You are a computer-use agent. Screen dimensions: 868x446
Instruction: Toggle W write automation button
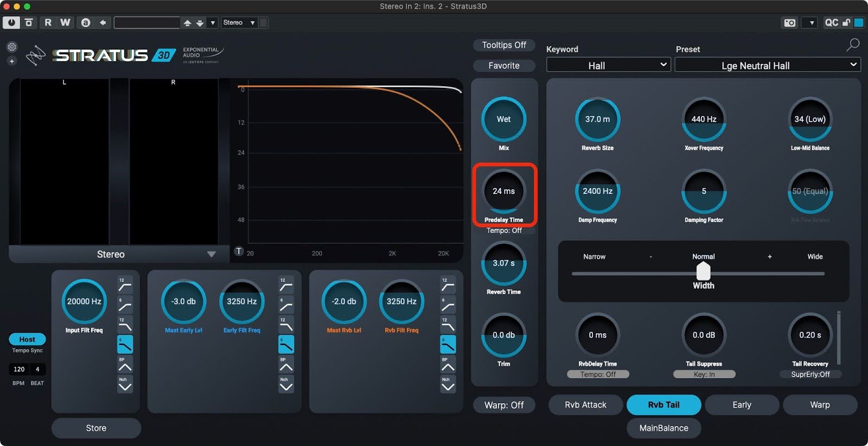pyautogui.click(x=65, y=23)
